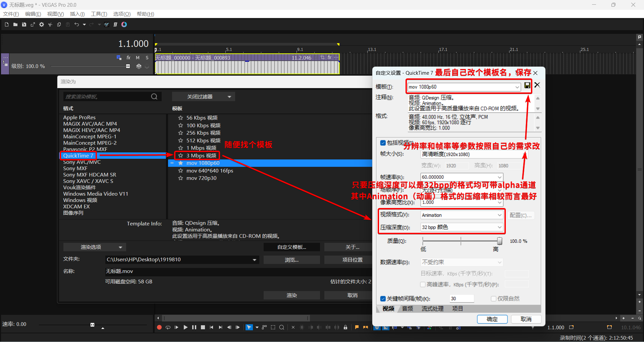Click the 确定 button to confirm
This screenshot has height=342, width=644.
[492, 319]
